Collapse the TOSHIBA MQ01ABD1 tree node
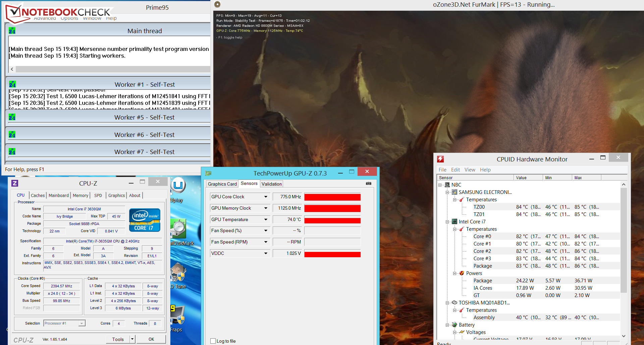This screenshot has height=345, width=644. (447, 303)
